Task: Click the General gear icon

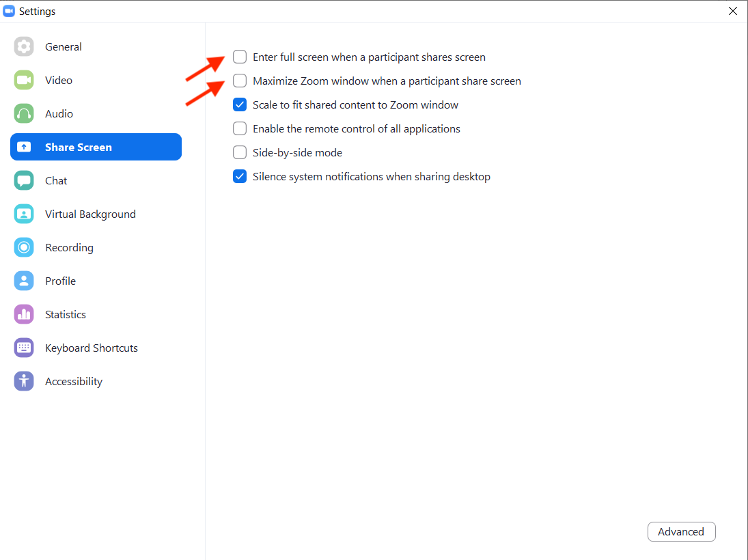Action: pos(24,46)
